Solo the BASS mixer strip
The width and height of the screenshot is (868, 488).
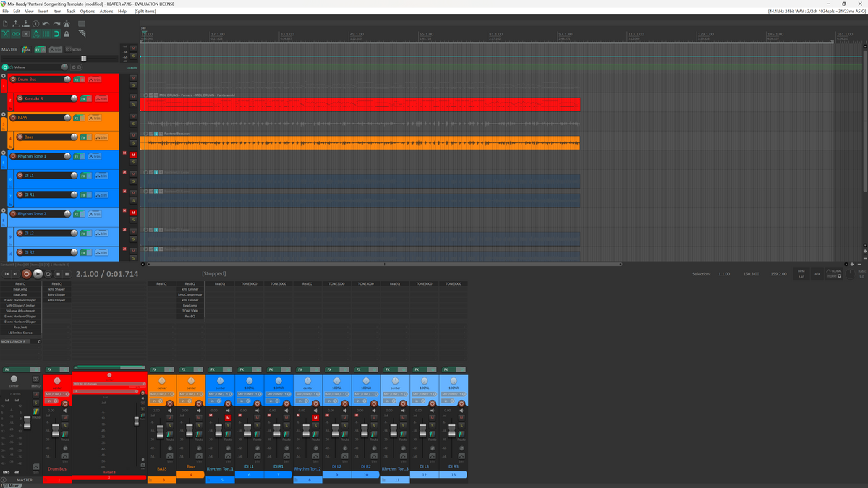coord(170,426)
